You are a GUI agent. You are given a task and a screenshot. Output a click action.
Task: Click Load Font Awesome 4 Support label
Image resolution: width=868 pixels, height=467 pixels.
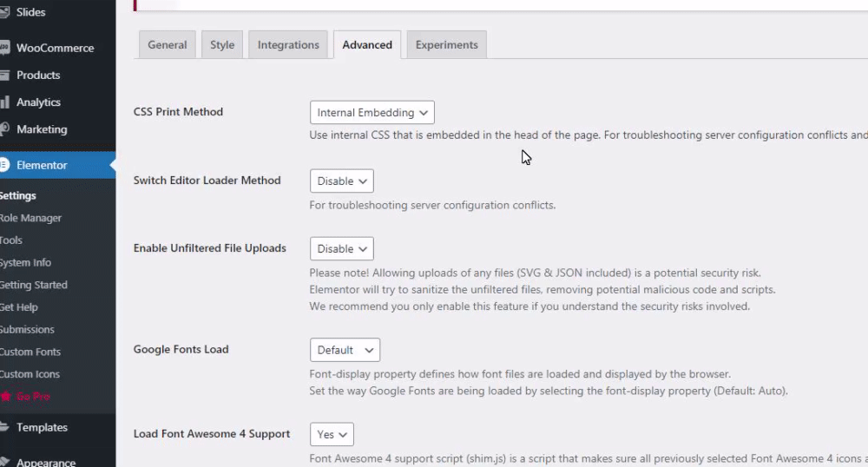click(x=212, y=434)
